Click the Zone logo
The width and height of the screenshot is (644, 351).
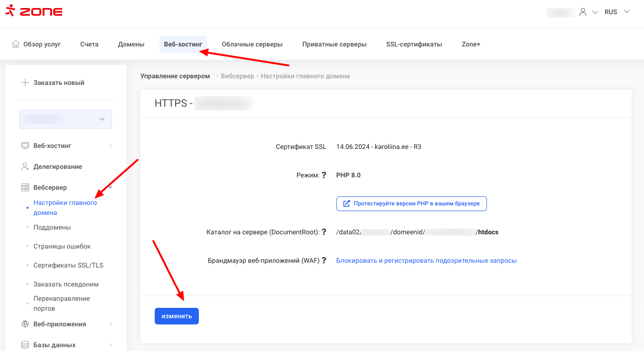click(34, 11)
